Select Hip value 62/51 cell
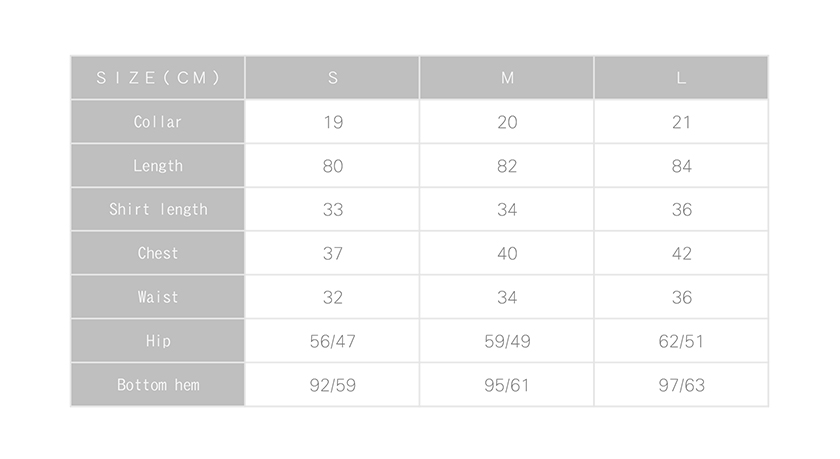Screen dimensions: 840x459 [681, 341]
